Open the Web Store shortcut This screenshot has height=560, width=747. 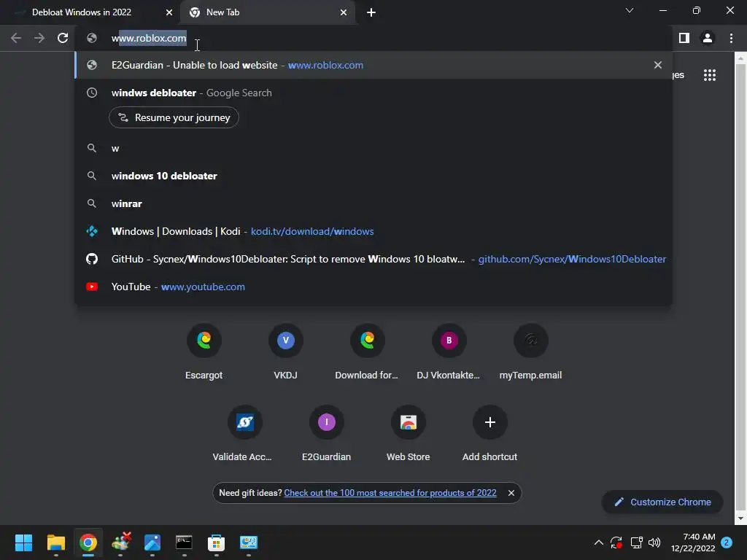coord(409,433)
